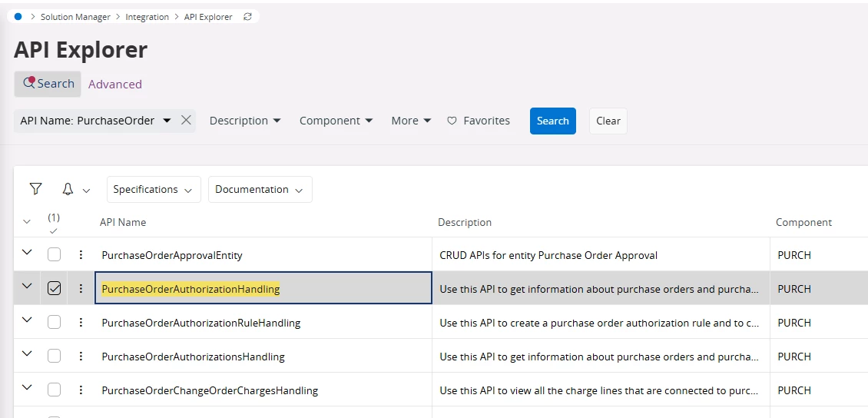Open row menu for PurchaseOrderAuthorizationHandling
Screen dimensions: 868x418
tap(81, 288)
